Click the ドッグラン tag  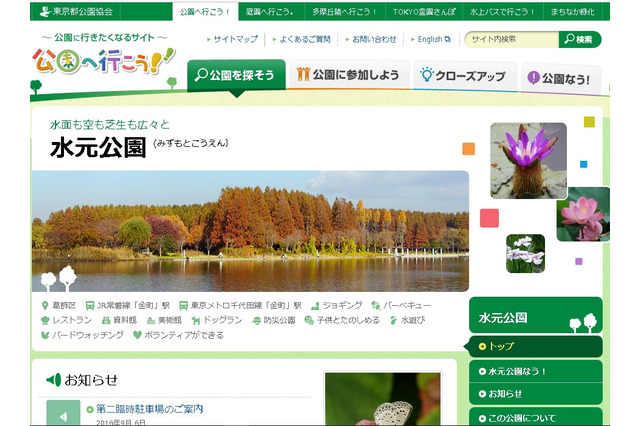217,320
